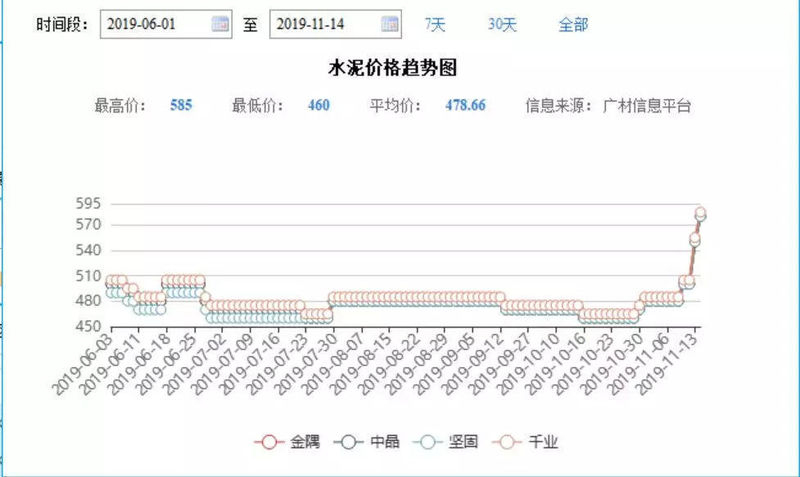This screenshot has width=800, height=477.
Task: Click the 信息来源：广材信息平台 source text
Action: pyautogui.click(x=608, y=106)
